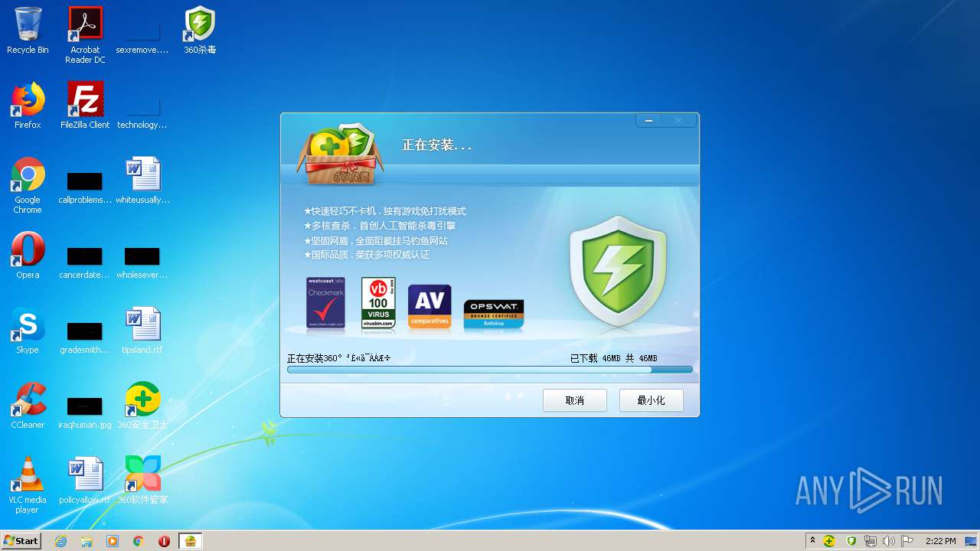Screen dimensions: 980x551
Task: Select the Google Chrome desktop shortcut
Action: coord(28,185)
